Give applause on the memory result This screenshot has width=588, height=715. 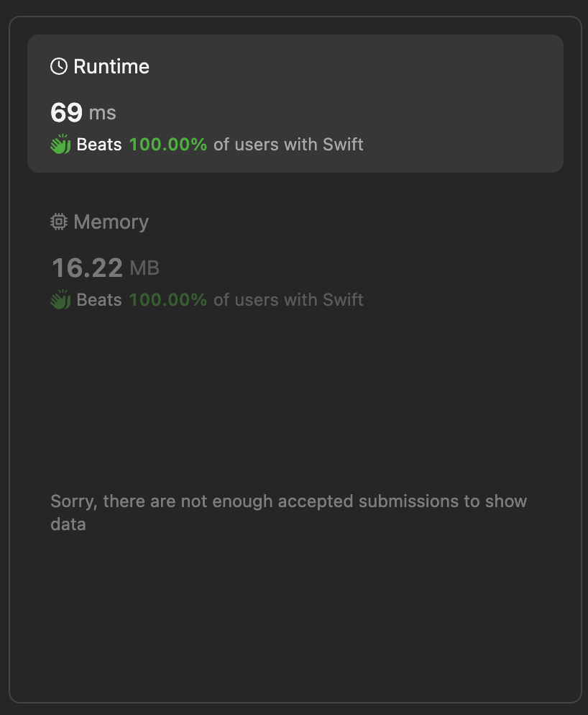(x=60, y=299)
